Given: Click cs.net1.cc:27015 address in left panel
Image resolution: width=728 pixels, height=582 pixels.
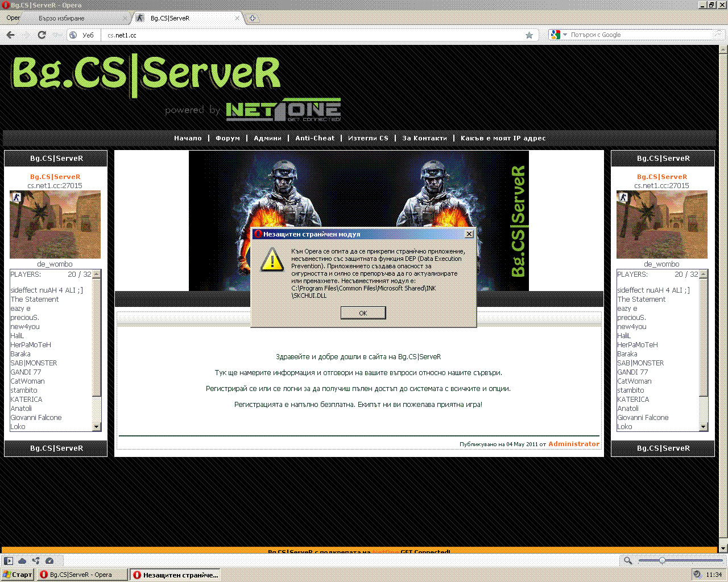Looking at the screenshot, I should click(x=55, y=185).
